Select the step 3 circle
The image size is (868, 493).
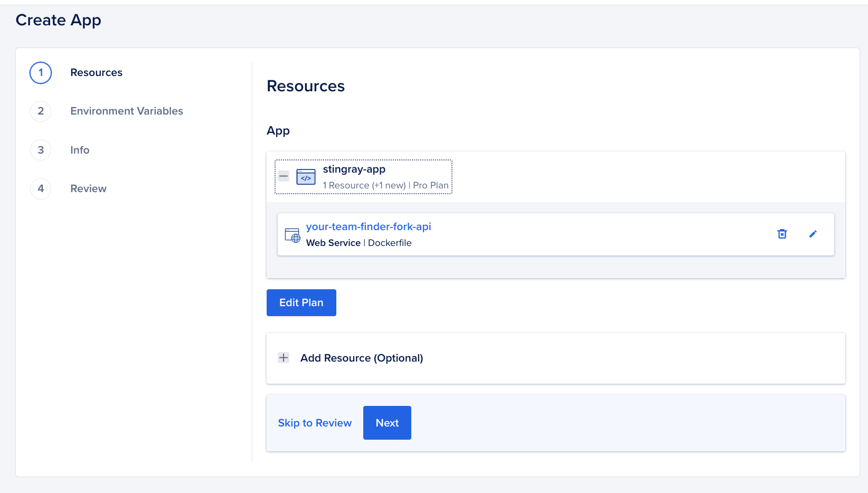(41, 150)
